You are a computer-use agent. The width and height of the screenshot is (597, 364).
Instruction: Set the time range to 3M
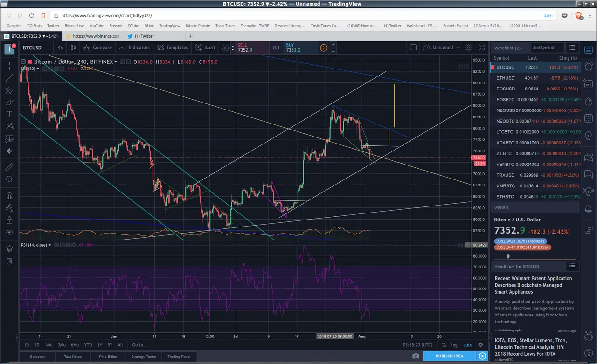click(62, 345)
